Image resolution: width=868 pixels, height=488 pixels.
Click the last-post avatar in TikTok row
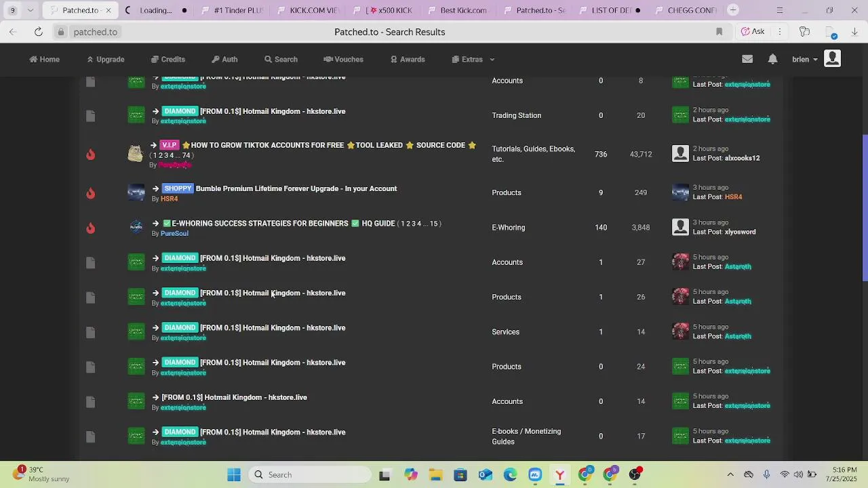(x=680, y=153)
